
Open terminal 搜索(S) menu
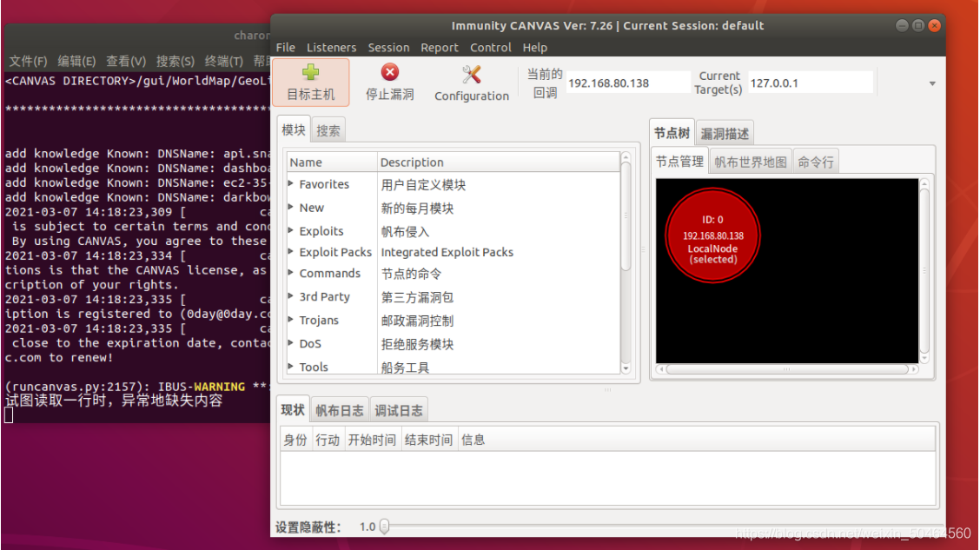pos(175,61)
